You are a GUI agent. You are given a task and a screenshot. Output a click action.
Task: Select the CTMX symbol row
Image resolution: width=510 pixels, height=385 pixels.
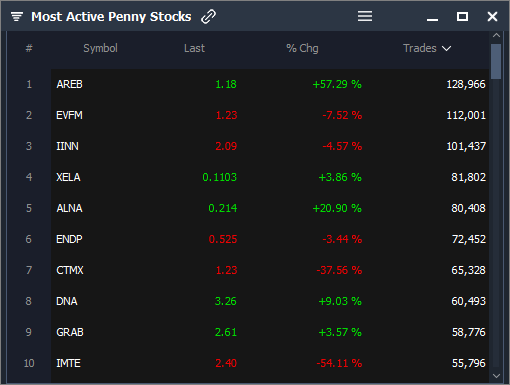tap(270, 270)
